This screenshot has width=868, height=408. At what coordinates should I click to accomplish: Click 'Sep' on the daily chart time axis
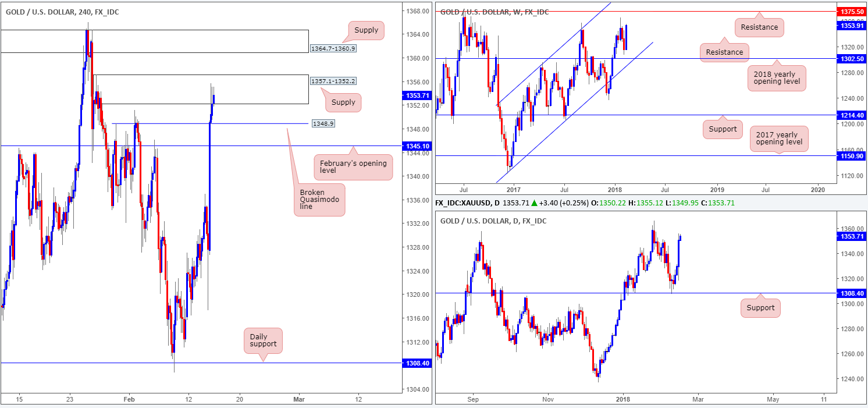click(472, 400)
